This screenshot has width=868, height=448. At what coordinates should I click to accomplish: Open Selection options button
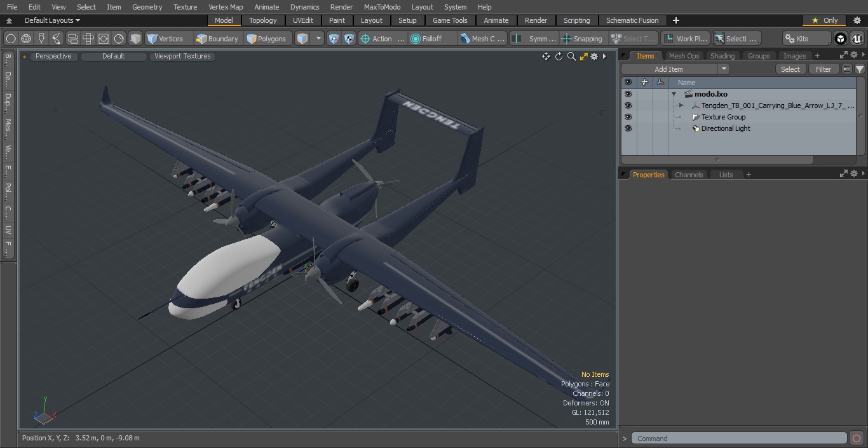pyautogui.click(x=736, y=39)
